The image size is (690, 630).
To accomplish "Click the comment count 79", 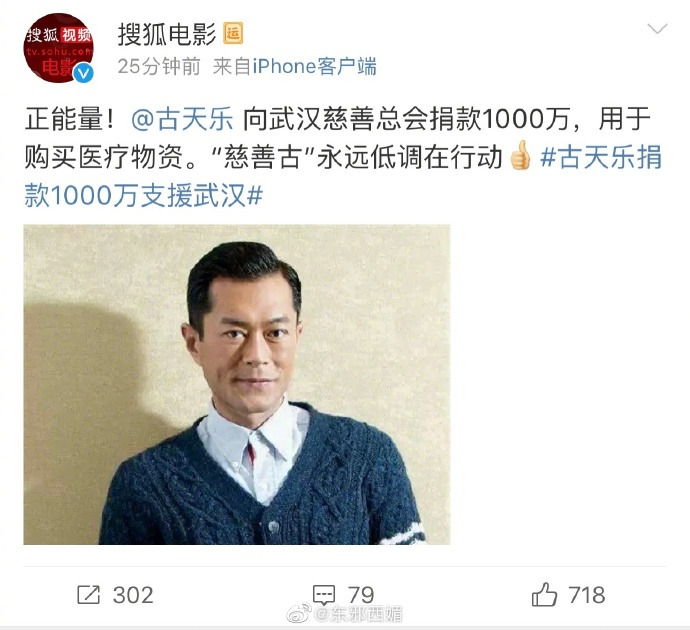I will [x=361, y=595].
